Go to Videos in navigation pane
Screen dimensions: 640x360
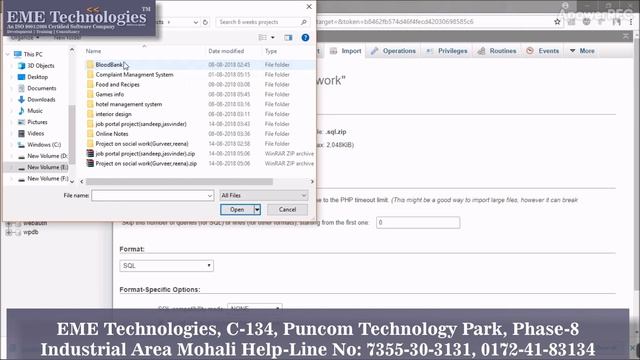click(x=36, y=133)
